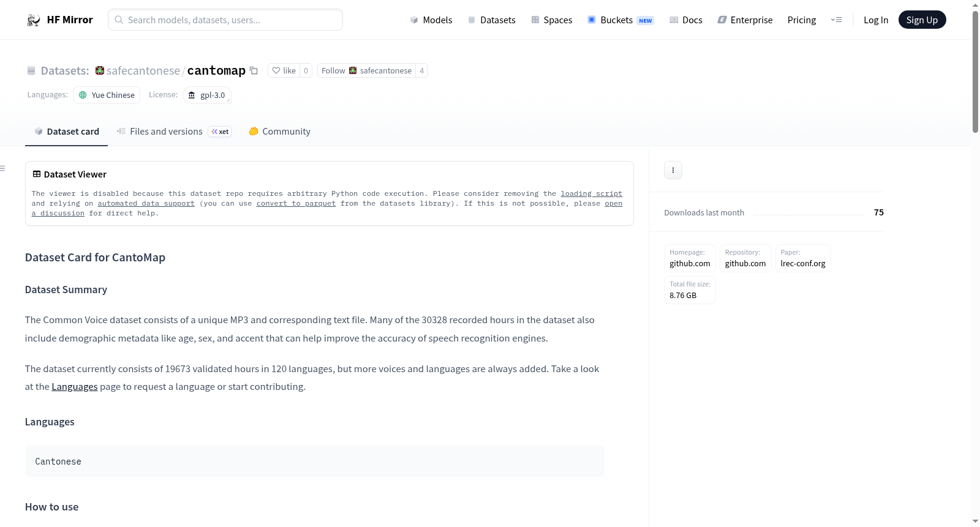This screenshot has width=980, height=527.
Task: Open the Repository github.com link
Action: (745, 258)
